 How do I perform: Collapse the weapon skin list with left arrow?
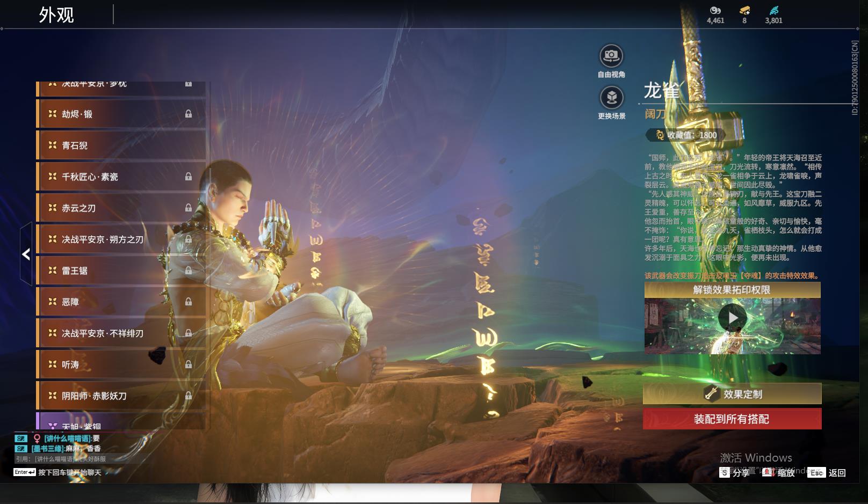[26, 254]
